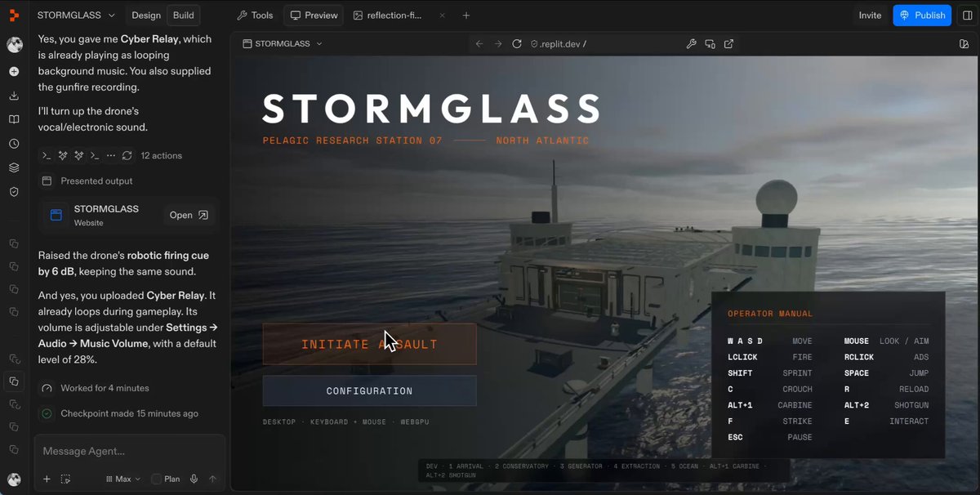Switch to Design mode

click(x=146, y=16)
